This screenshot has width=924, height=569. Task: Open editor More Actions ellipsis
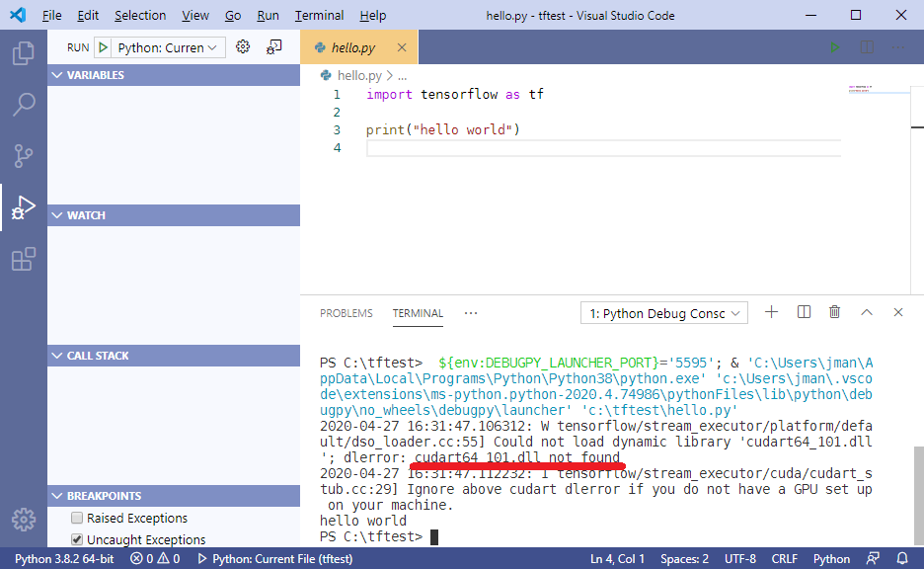pos(898,47)
